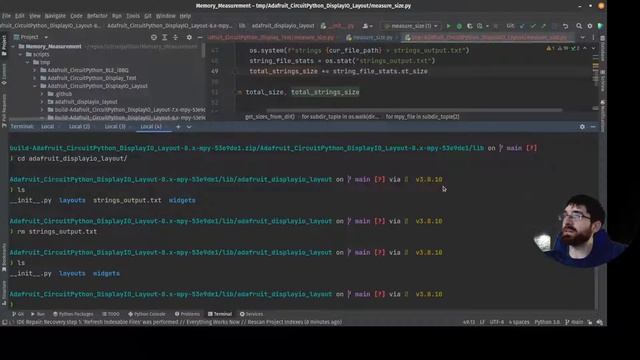Click the Git push arrow icon
640x360 pixels.
pos(543,26)
